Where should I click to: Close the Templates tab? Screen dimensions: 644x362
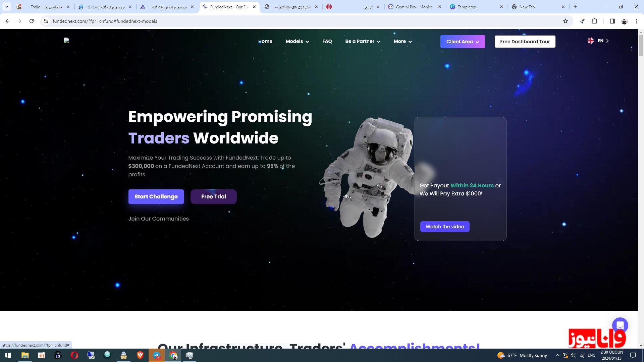tap(501, 7)
